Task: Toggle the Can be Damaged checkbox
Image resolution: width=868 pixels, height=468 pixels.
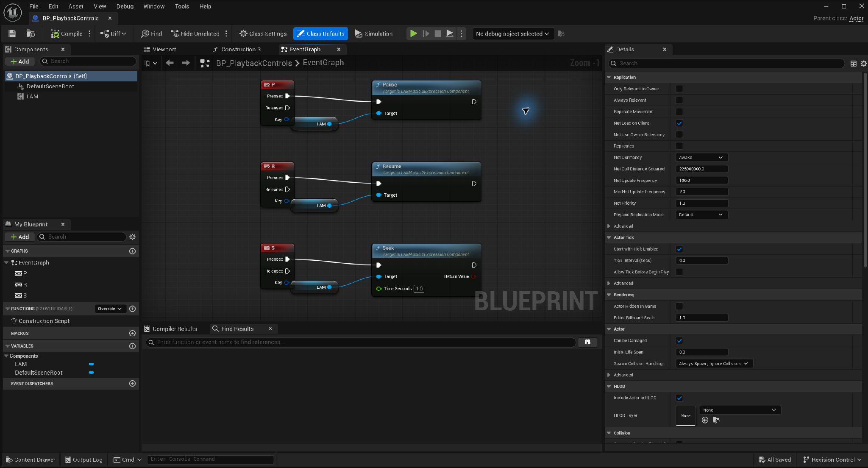Action: pos(679,340)
